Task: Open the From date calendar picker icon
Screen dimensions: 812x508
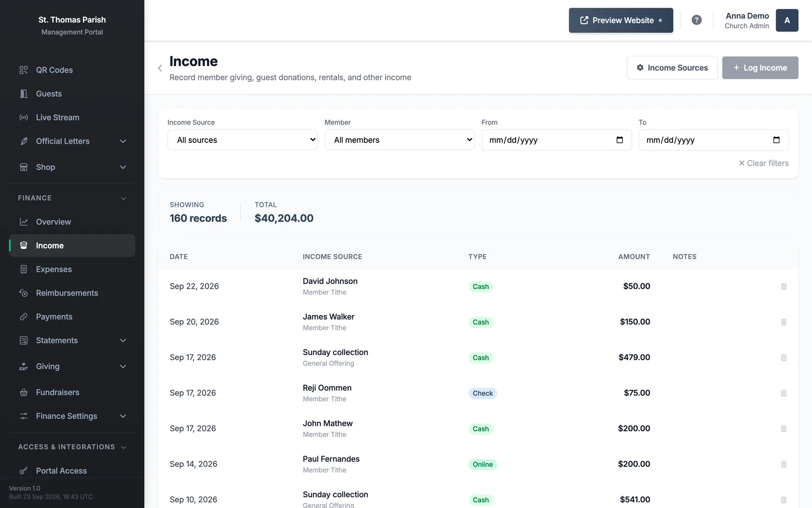Action: (x=620, y=140)
